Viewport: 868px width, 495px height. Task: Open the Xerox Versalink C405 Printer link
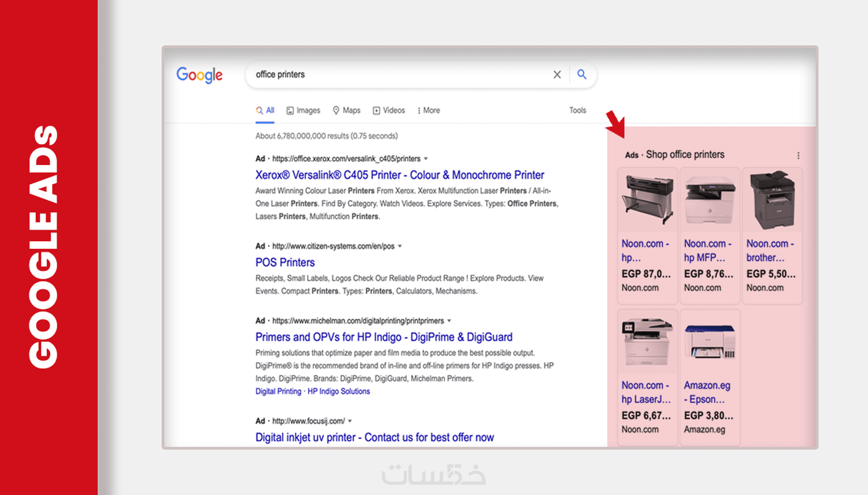coord(399,175)
